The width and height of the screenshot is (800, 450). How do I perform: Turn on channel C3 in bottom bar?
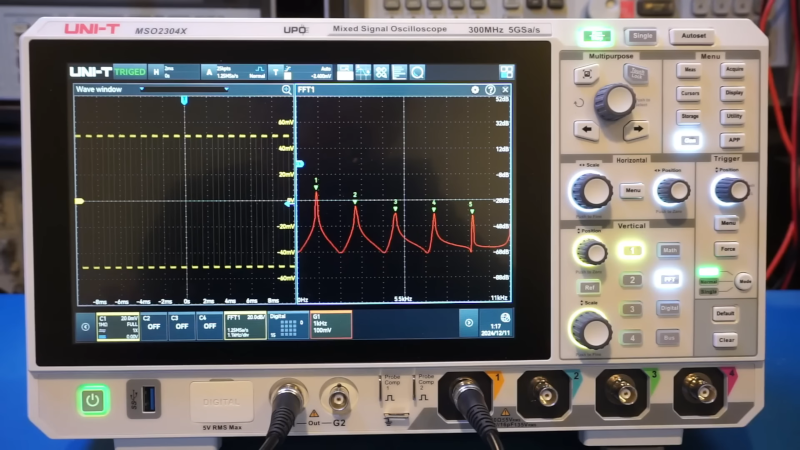click(x=181, y=322)
